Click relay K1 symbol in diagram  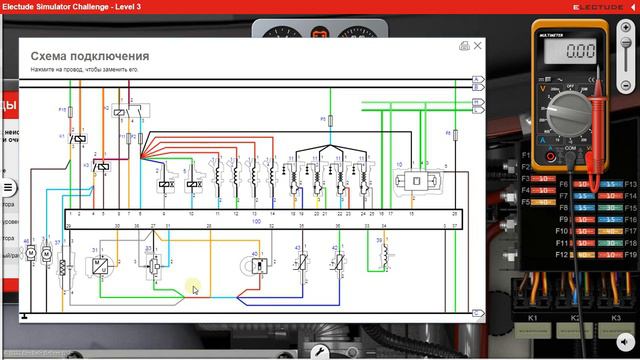78,139
